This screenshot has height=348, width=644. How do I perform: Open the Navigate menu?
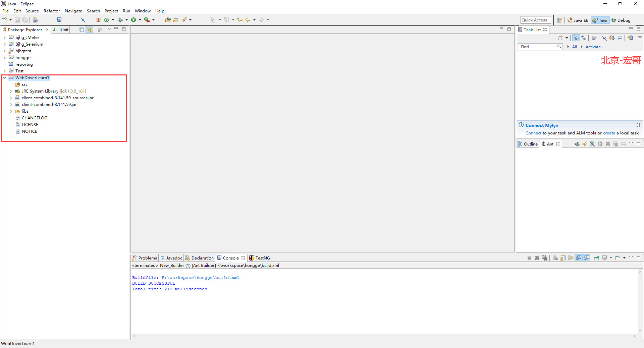[73, 11]
